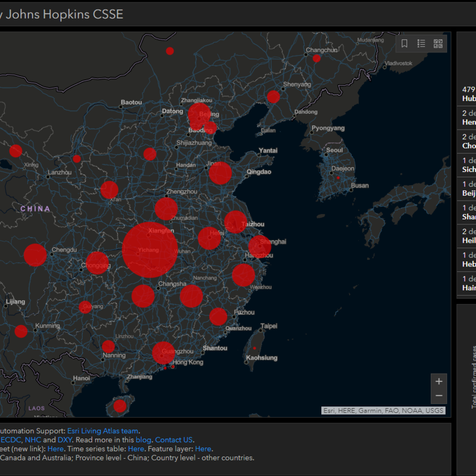Open the blog link

(x=143, y=440)
